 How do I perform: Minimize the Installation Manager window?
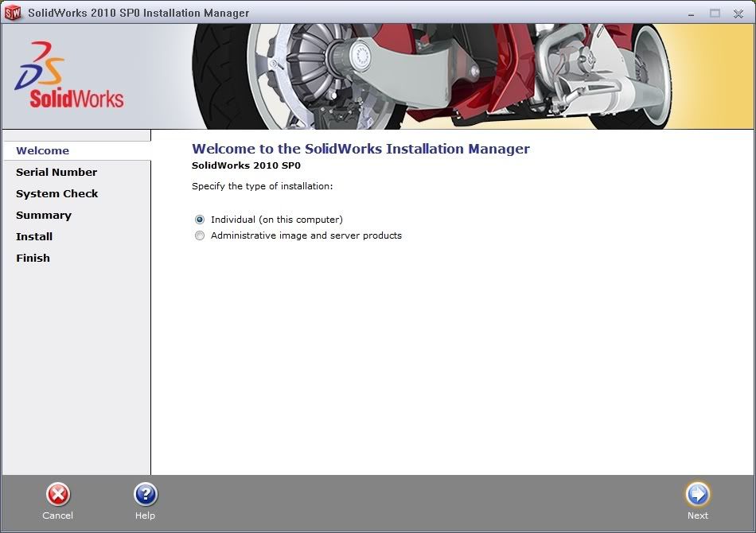(691, 14)
